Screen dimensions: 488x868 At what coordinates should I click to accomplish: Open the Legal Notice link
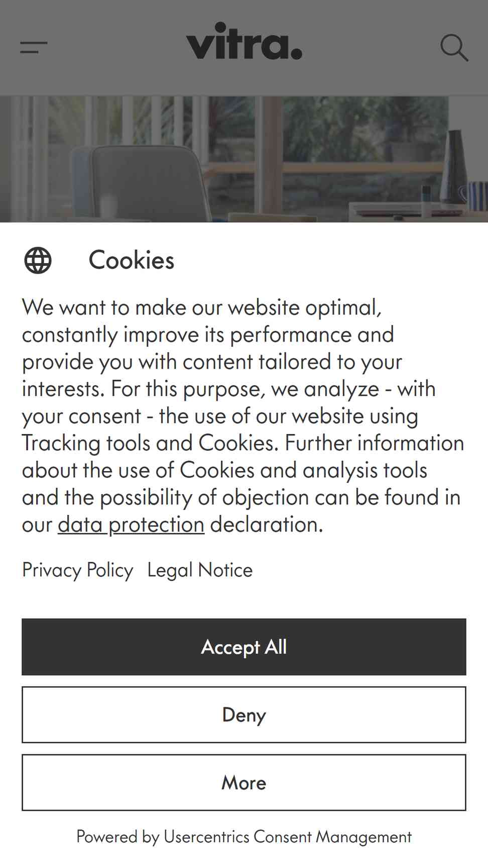[200, 570]
